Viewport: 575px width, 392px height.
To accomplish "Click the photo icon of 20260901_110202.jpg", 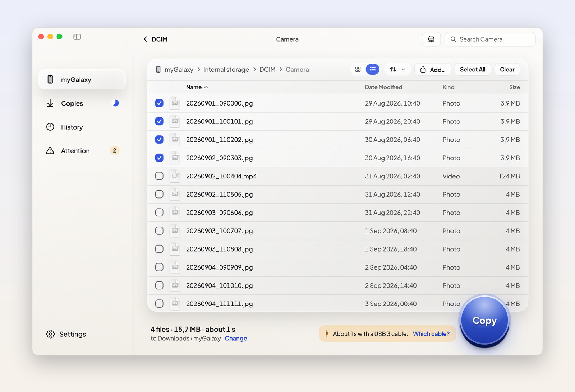I will (x=175, y=140).
